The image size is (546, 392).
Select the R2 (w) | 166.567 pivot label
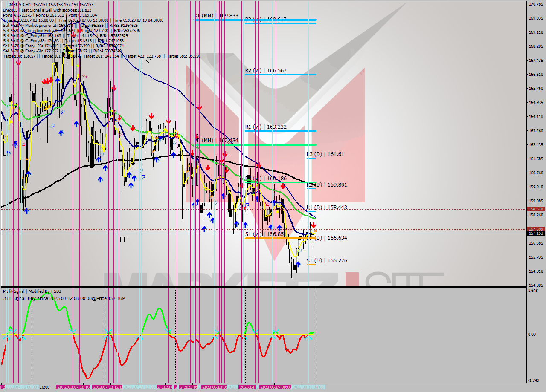pos(266,71)
